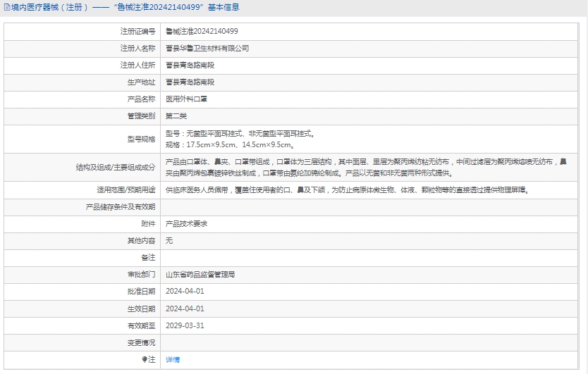Click the 适用范围/预期用途 label
Screen dimensions: 588x374
coord(125,189)
